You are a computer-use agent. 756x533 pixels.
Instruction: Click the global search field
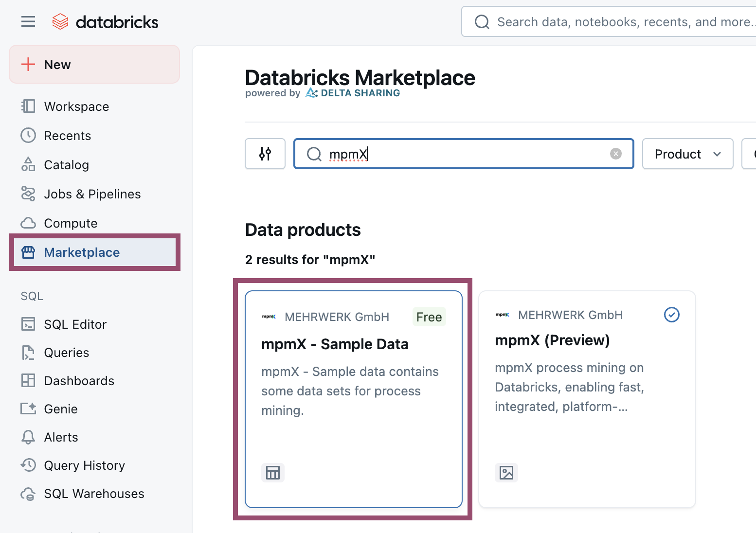click(x=609, y=21)
